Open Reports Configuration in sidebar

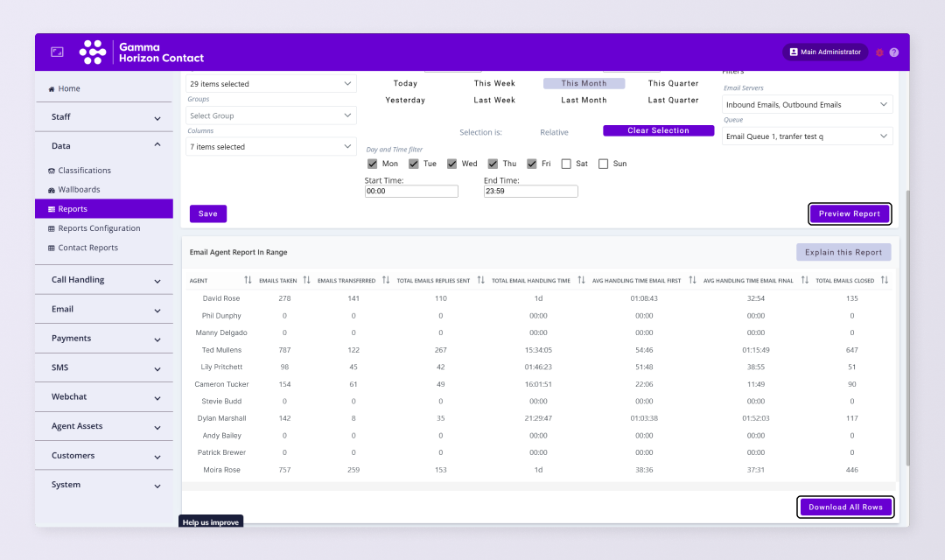point(99,228)
